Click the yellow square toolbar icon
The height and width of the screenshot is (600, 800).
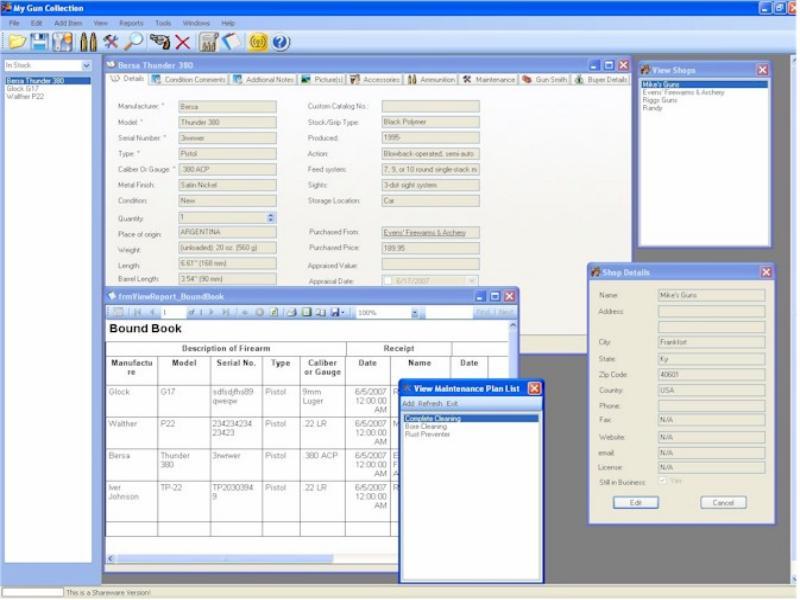tap(258, 42)
